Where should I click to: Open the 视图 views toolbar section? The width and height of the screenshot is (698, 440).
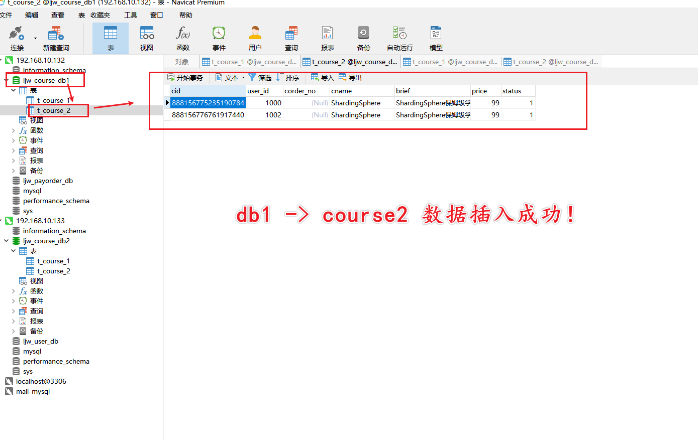point(147,38)
